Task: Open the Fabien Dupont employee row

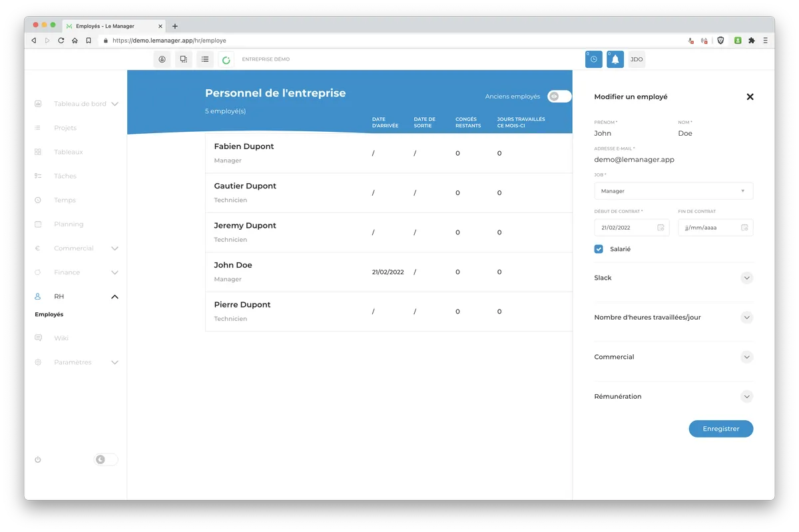Action: coord(389,153)
